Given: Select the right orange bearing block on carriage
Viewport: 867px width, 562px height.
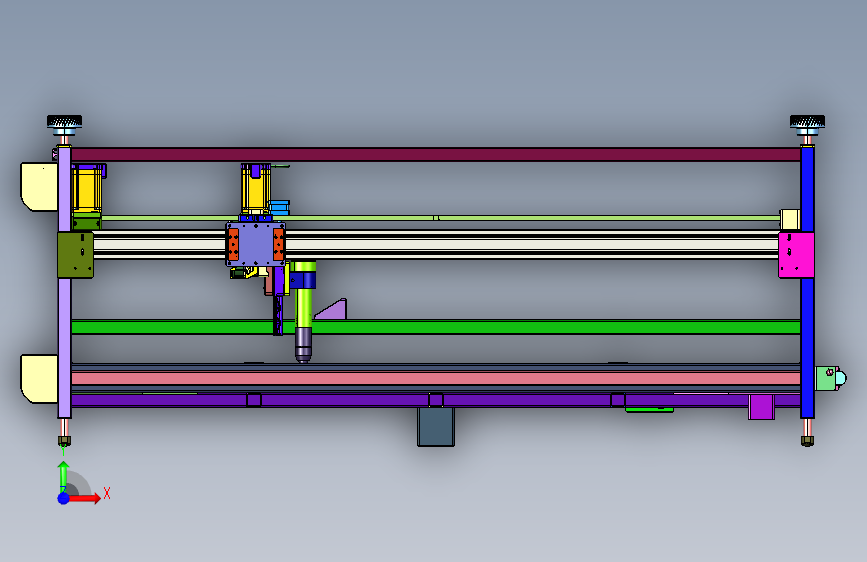Looking at the screenshot, I should [x=279, y=244].
